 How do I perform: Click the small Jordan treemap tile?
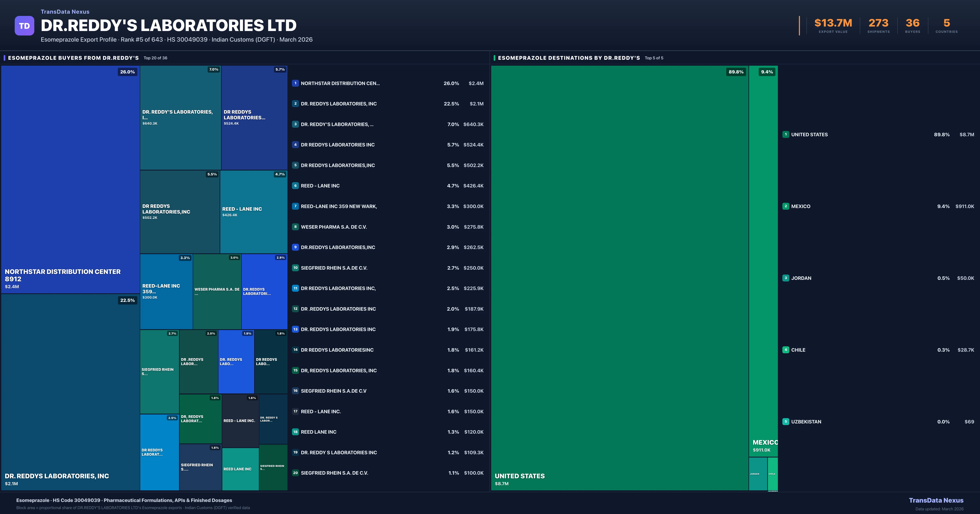(x=758, y=474)
